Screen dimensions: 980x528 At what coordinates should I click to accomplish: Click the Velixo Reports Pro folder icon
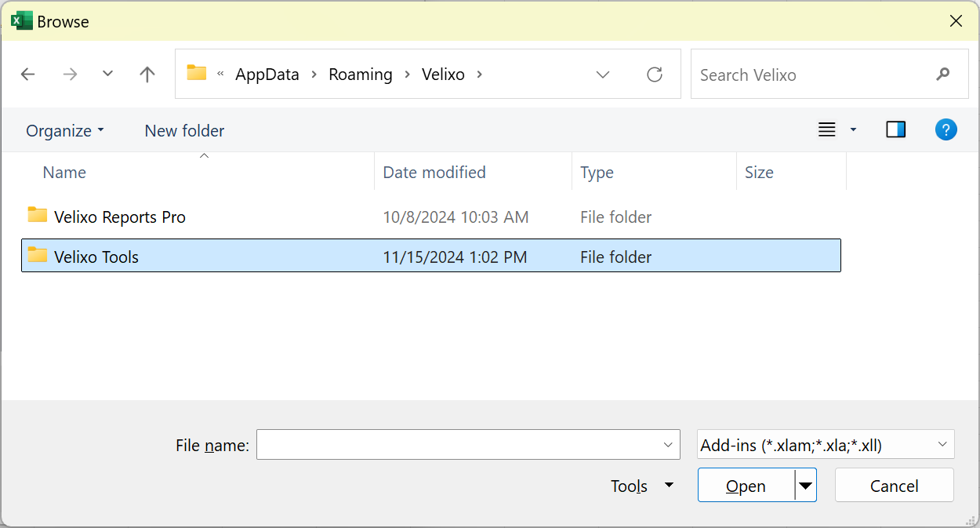tap(38, 215)
